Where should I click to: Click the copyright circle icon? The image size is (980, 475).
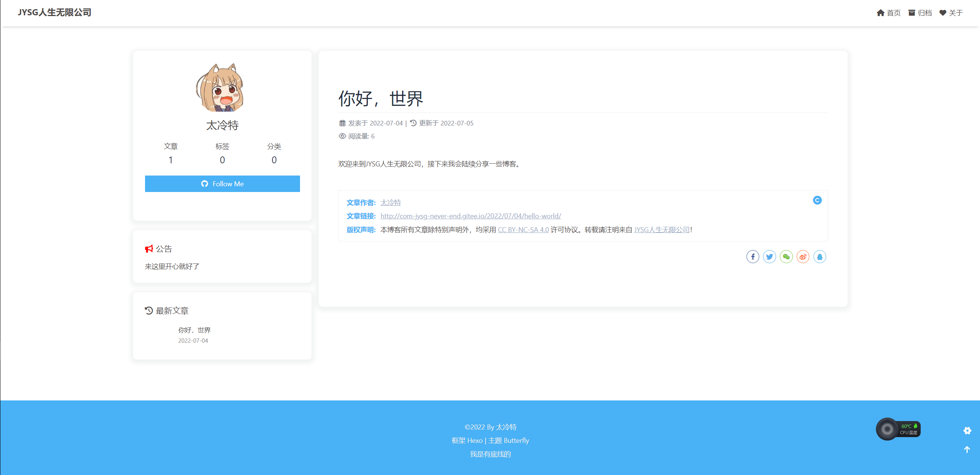click(817, 200)
